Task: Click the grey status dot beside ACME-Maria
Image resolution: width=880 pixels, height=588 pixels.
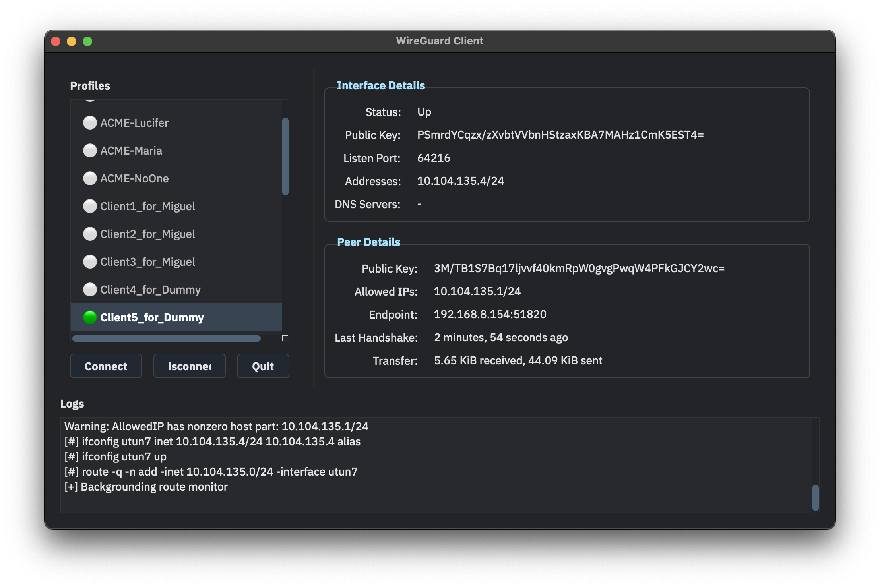Action: tap(90, 151)
